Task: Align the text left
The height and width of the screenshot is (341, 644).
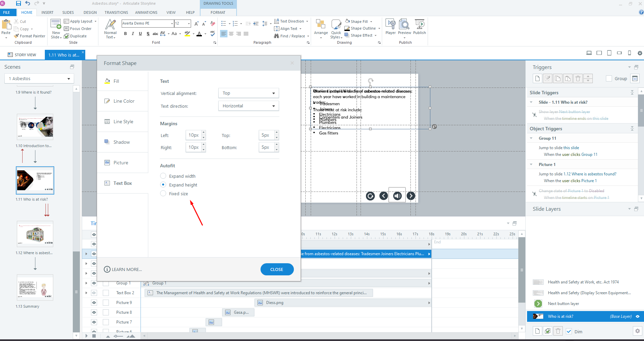Action: click(x=223, y=34)
